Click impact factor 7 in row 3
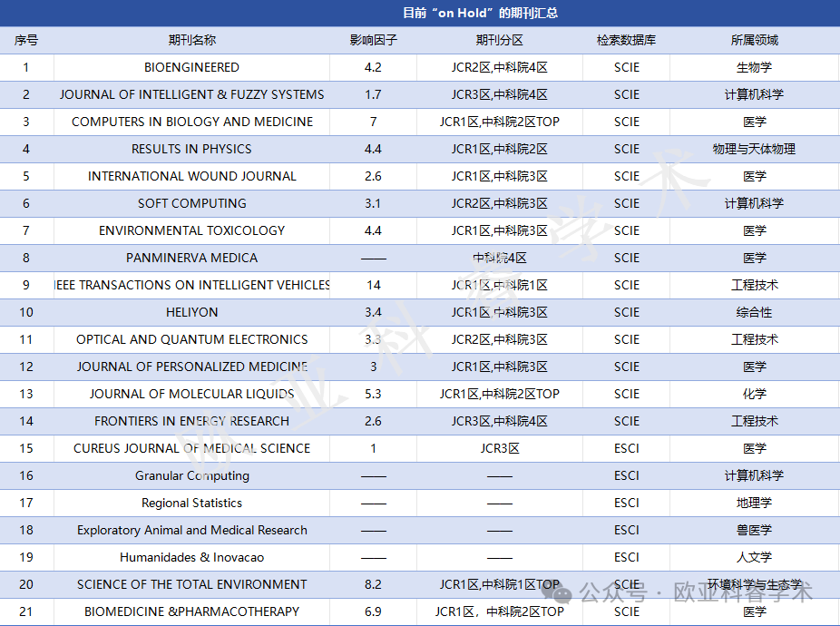840x626 pixels. pos(374,122)
